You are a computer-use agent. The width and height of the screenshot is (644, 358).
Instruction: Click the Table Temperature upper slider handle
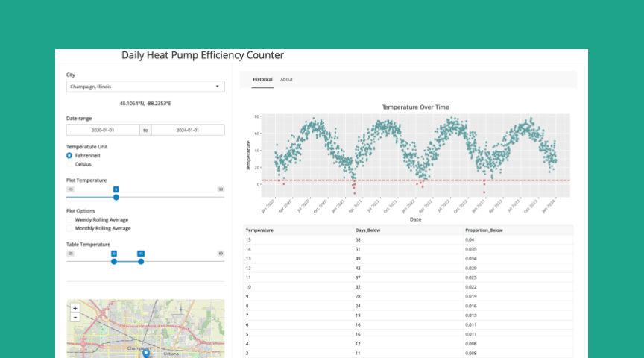pyautogui.click(x=140, y=261)
